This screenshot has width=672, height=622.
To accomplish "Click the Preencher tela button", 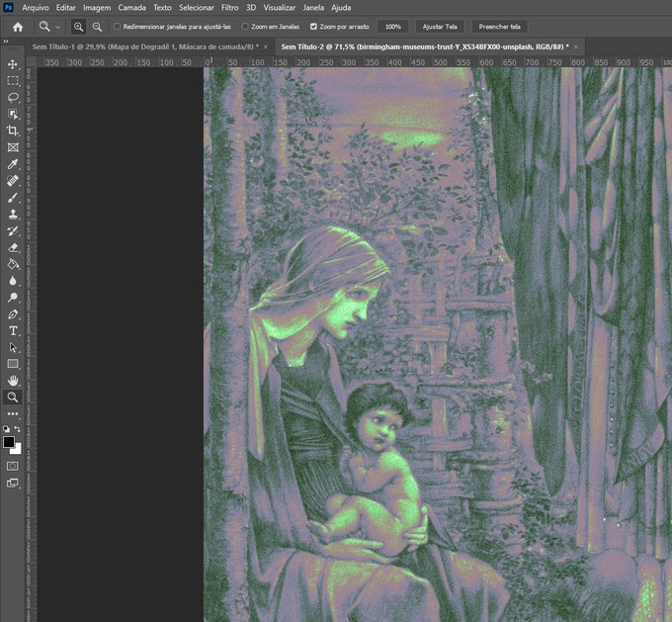I will [x=500, y=27].
